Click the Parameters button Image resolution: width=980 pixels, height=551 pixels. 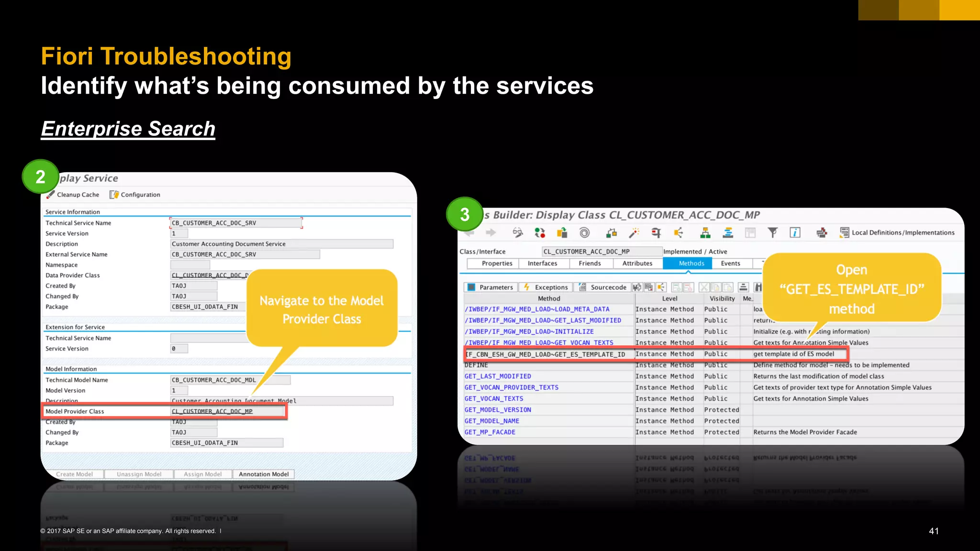[x=490, y=287]
